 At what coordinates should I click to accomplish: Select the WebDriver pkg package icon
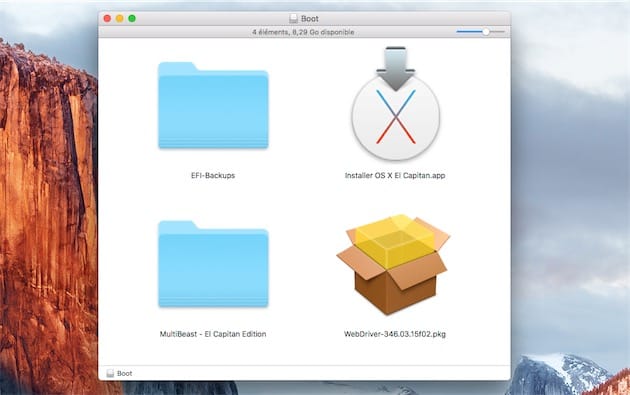point(394,264)
